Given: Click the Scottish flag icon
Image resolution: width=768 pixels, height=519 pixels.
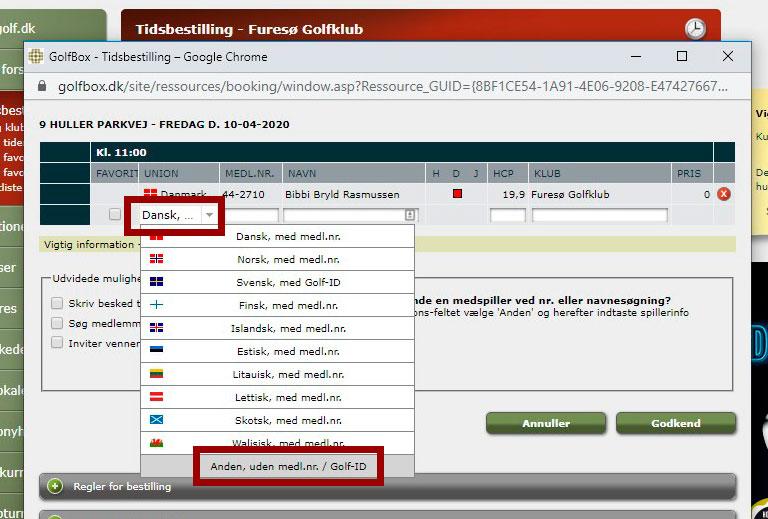Looking at the screenshot, I should click(x=156, y=420).
